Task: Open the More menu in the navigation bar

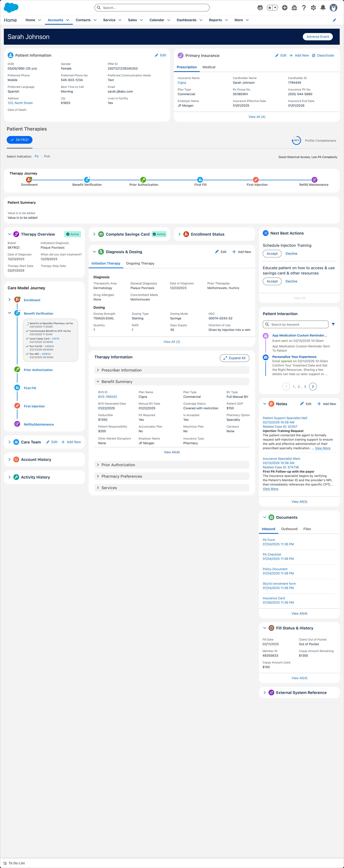Action: point(241,20)
